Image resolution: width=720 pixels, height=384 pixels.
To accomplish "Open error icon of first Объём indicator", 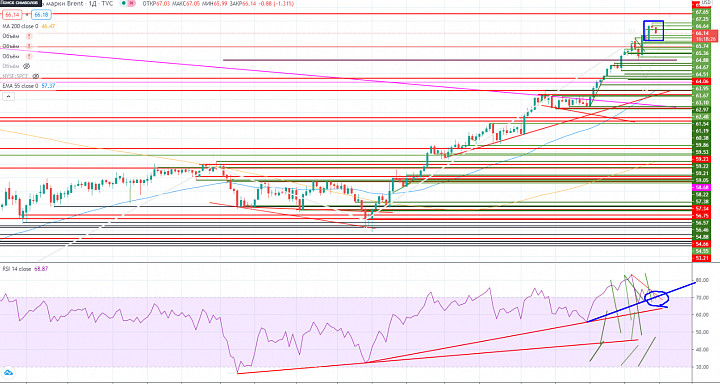I will [29, 36].
